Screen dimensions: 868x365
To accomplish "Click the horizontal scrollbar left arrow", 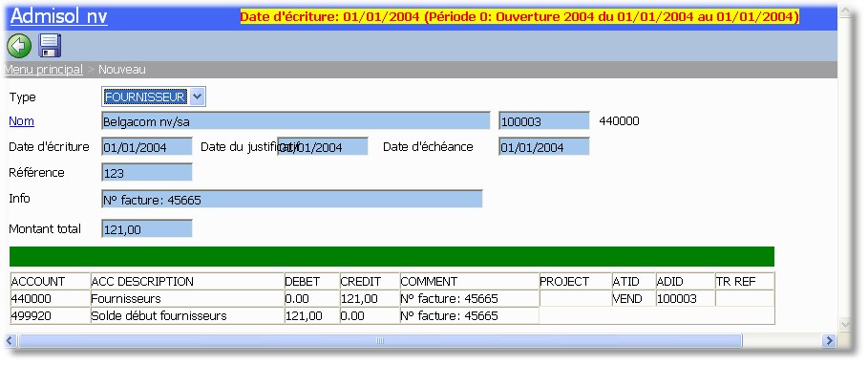I will click(11, 340).
